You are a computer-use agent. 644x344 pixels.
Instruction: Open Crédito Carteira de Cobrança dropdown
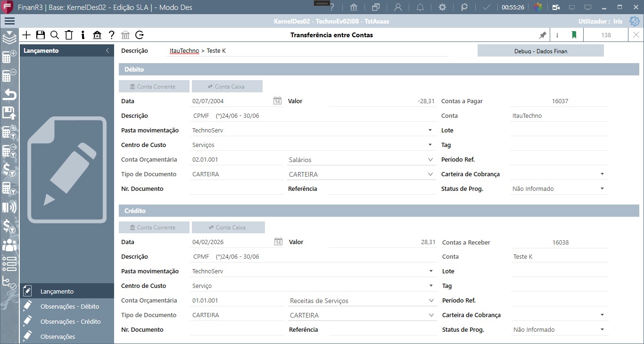click(602, 315)
